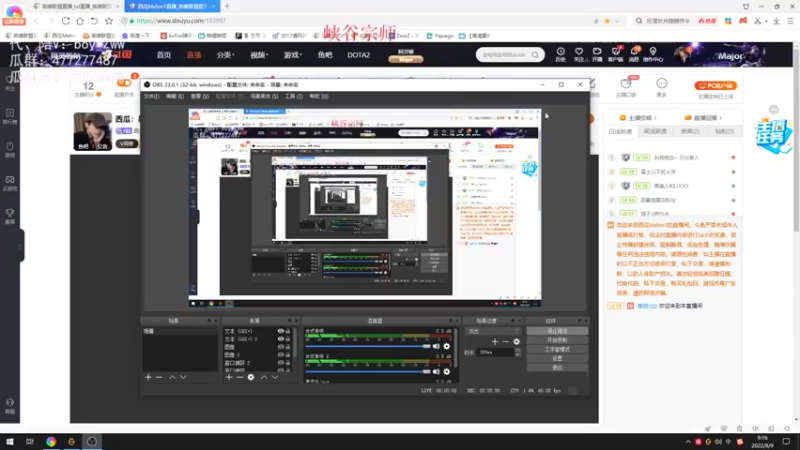Switch to the 周活跃度 ranking tab

[x=655, y=132]
